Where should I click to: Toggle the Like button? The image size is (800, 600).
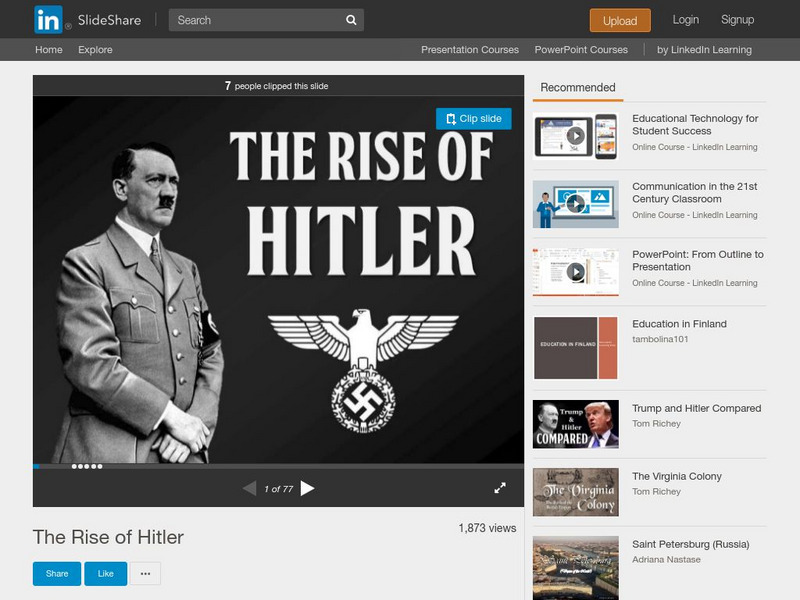click(105, 573)
